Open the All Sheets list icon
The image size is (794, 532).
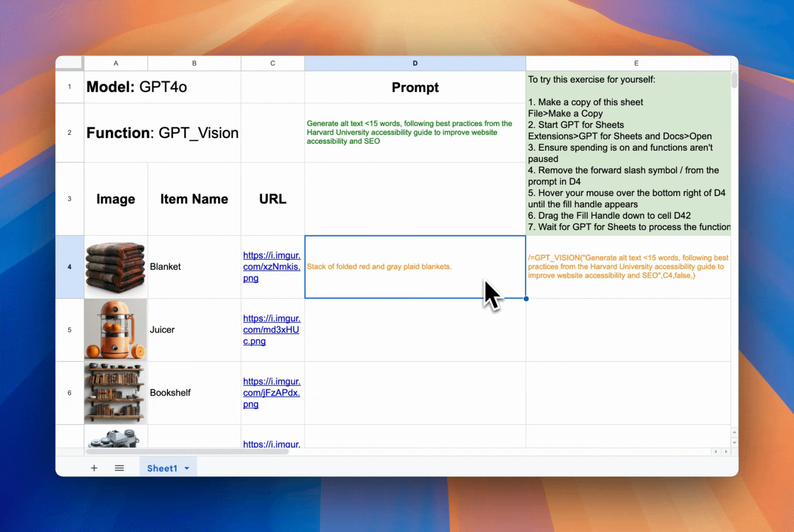tap(119, 468)
